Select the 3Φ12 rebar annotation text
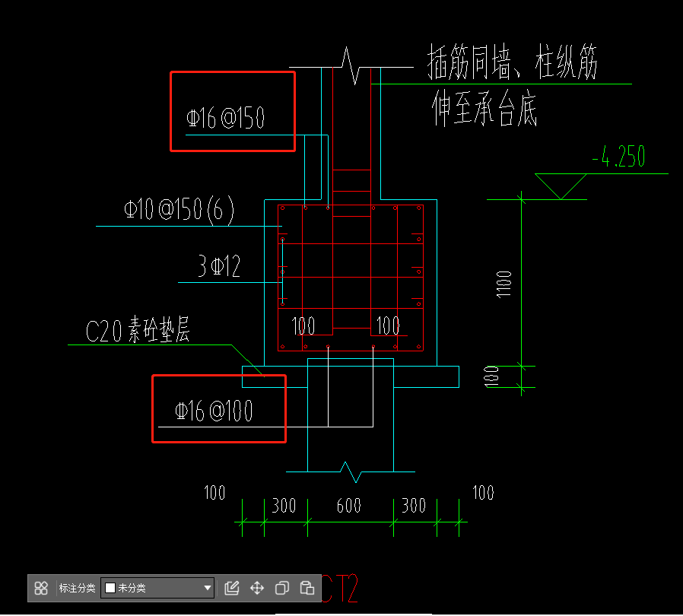The image size is (683, 616). click(219, 265)
